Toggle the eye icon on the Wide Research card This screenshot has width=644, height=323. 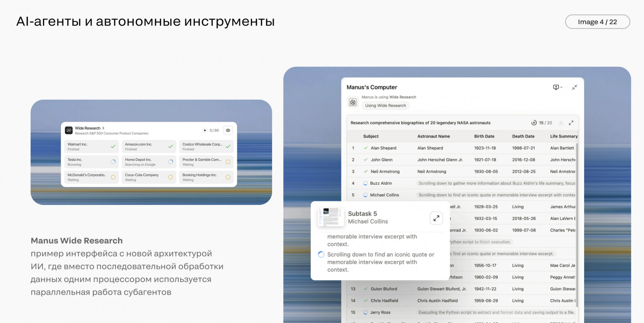(x=228, y=130)
